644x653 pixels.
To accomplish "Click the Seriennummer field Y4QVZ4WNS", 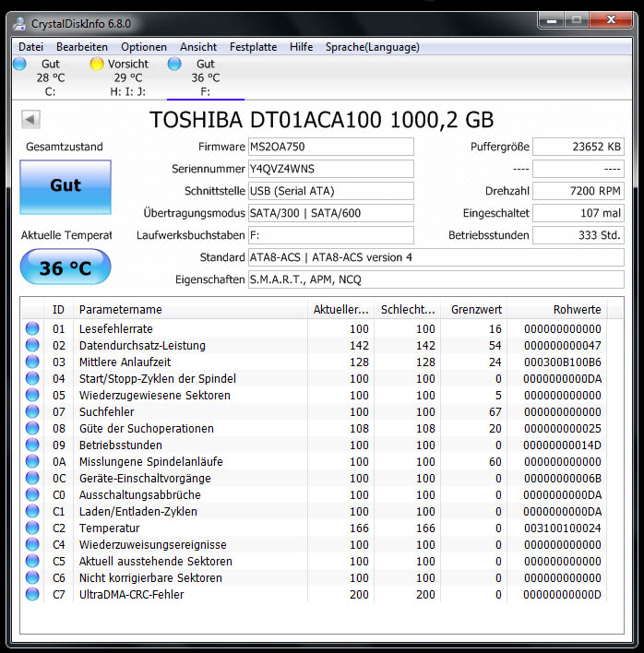I will point(330,169).
